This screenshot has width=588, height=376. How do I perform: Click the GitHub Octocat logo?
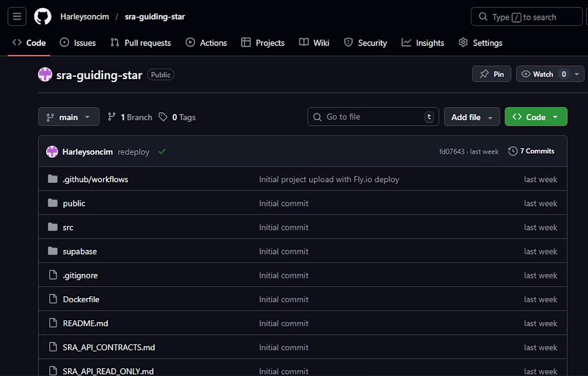click(43, 17)
